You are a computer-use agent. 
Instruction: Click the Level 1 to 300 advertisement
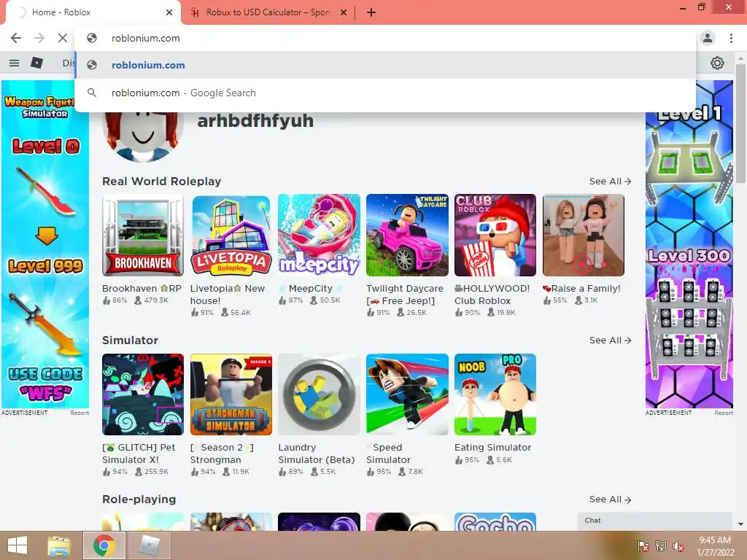point(689,244)
